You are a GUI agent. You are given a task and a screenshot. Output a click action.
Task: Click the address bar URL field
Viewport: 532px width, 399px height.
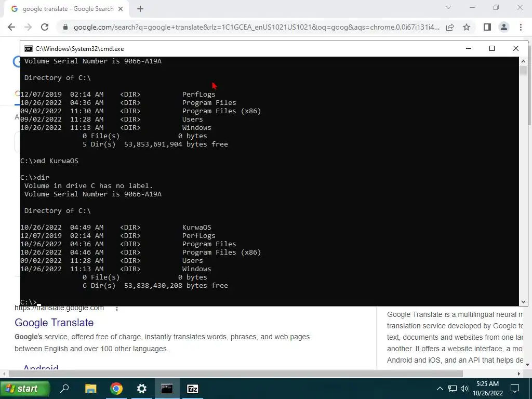pyautogui.click(x=257, y=27)
